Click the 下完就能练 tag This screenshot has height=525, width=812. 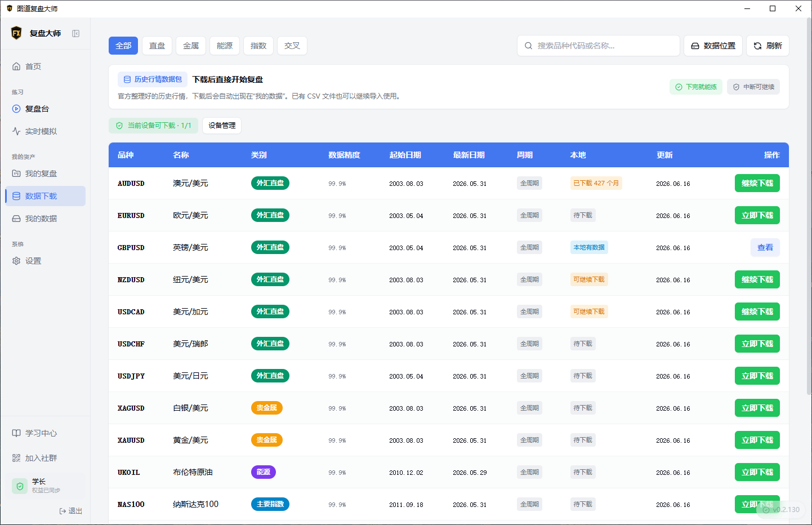pos(696,87)
